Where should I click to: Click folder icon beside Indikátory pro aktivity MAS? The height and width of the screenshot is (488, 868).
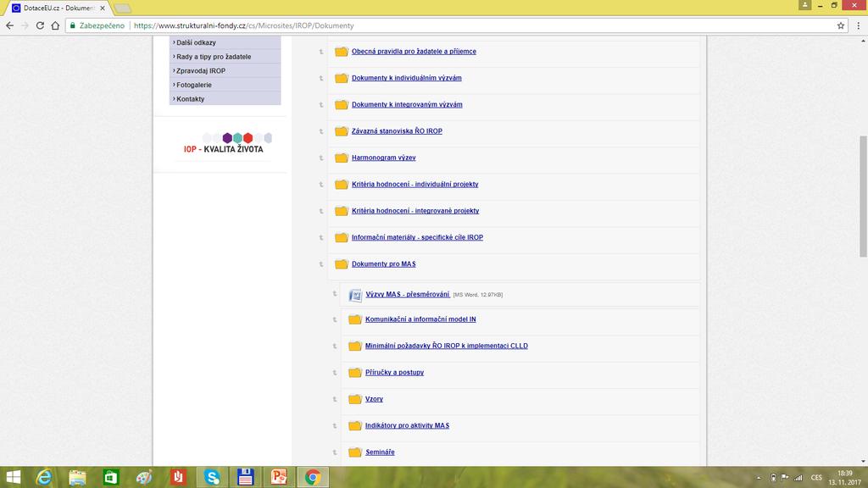tap(355, 425)
